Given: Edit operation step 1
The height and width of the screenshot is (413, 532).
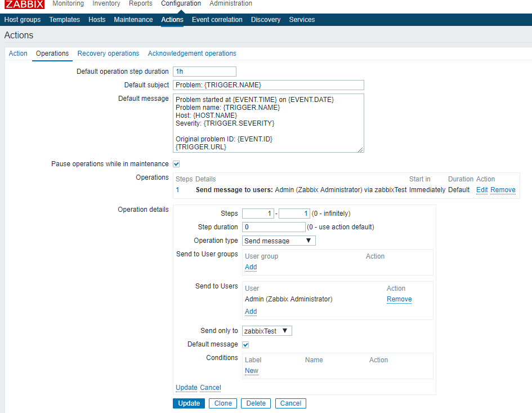Looking at the screenshot, I should (482, 190).
